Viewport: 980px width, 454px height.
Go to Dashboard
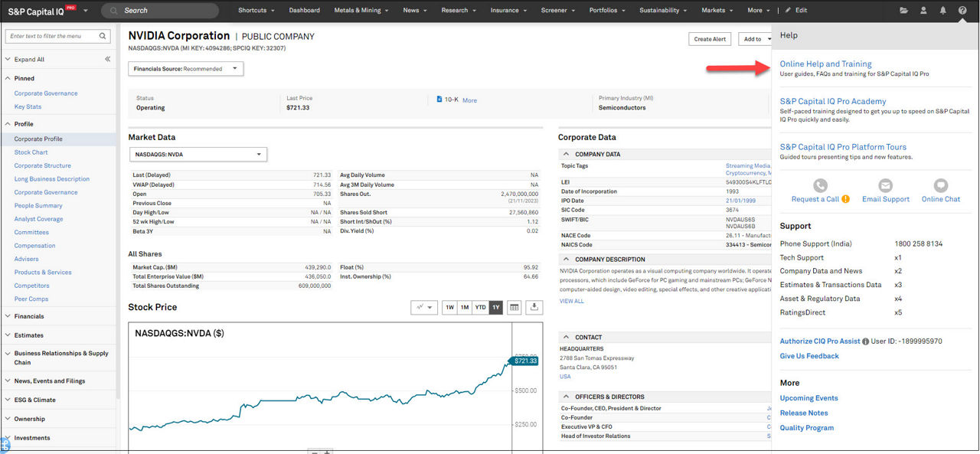[x=305, y=11]
